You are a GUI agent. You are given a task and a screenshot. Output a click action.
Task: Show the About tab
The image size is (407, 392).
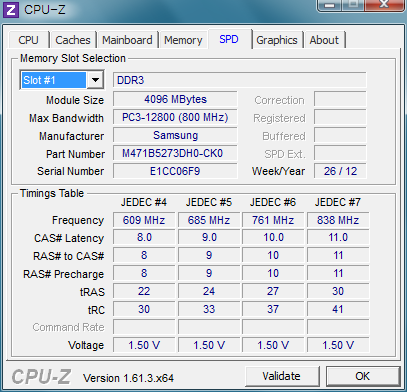pyautogui.click(x=324, y=40)
